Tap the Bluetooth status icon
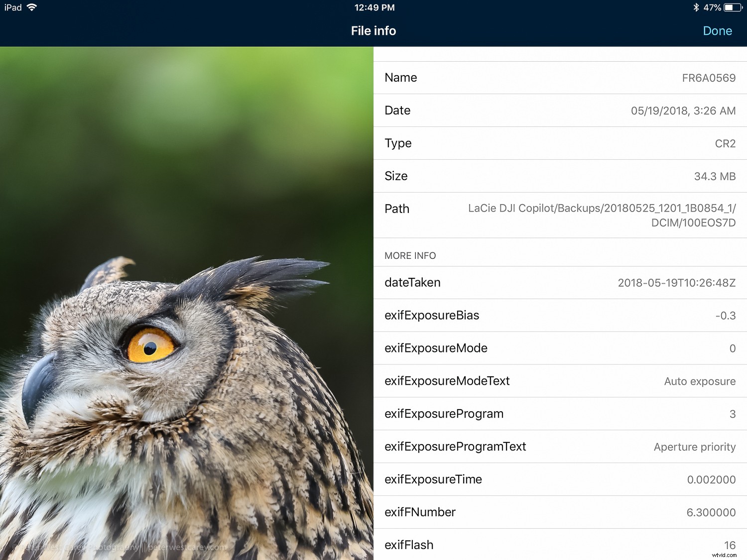Viewport: 747px width, 560px height. [x=696, y=7]
